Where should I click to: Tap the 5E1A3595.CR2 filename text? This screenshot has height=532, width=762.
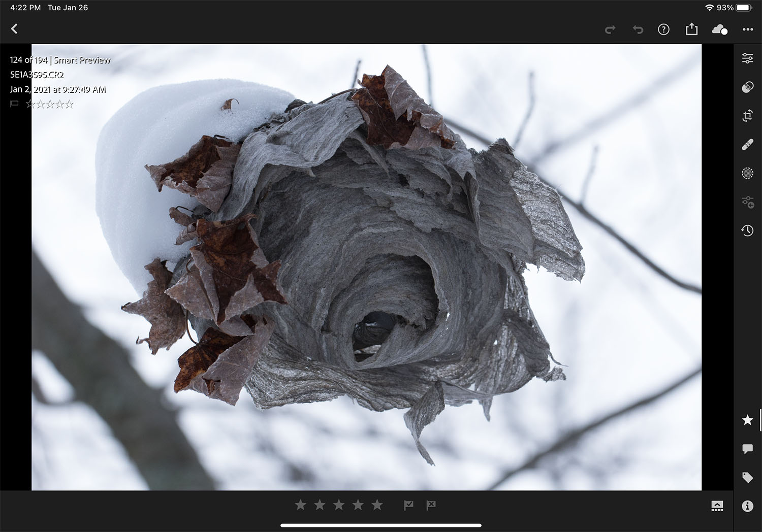click(x=37, y=75)
